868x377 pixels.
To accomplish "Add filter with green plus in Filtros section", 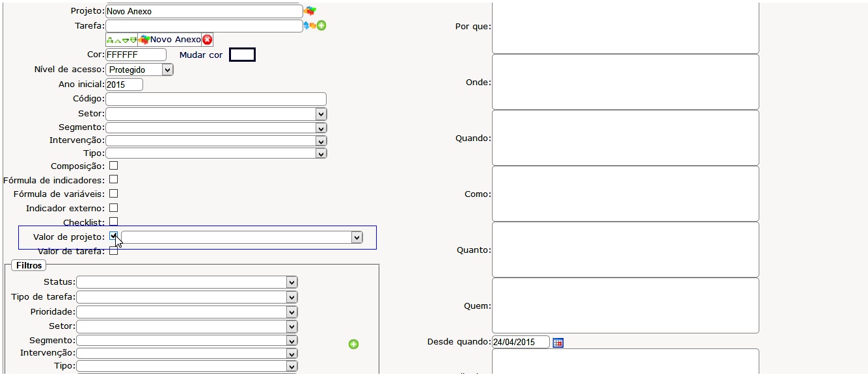I will tap(353, 344).
